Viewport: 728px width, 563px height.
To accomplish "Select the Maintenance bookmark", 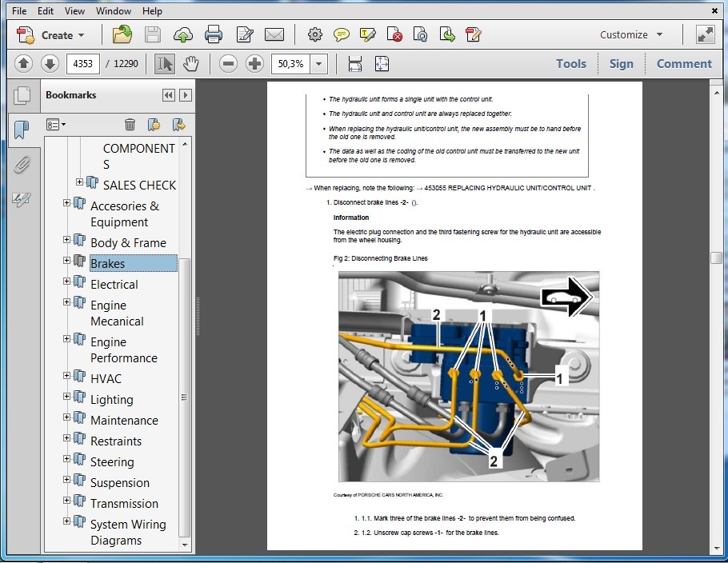I will 124,421.
